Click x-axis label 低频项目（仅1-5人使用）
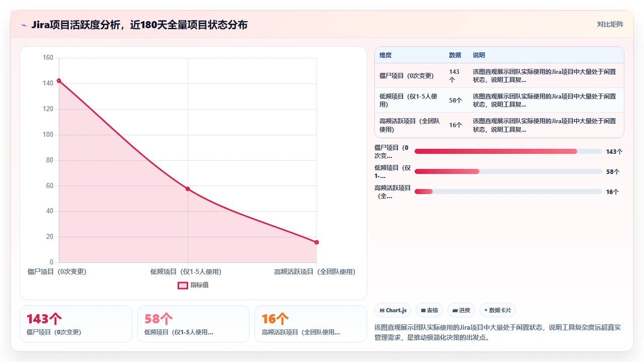The image size is (644, 362). pyautogui.click(x=186, y=271)
